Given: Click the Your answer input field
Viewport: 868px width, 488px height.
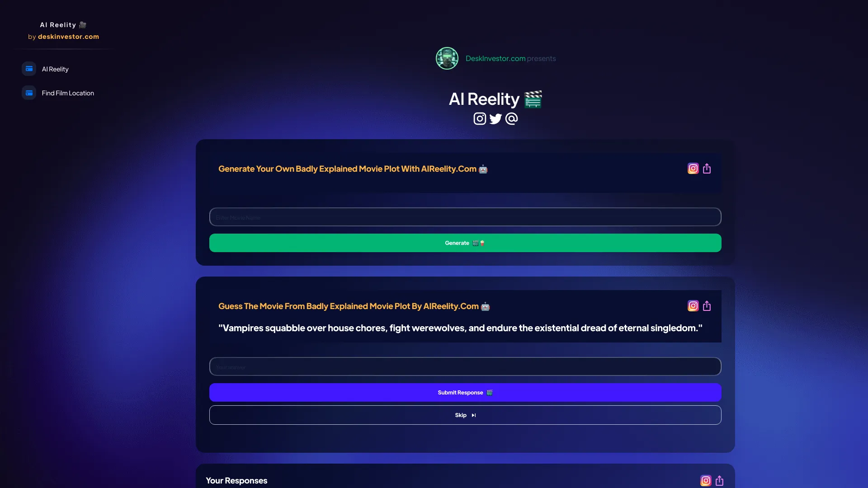Looking at the screenshot, I should 465,366.
